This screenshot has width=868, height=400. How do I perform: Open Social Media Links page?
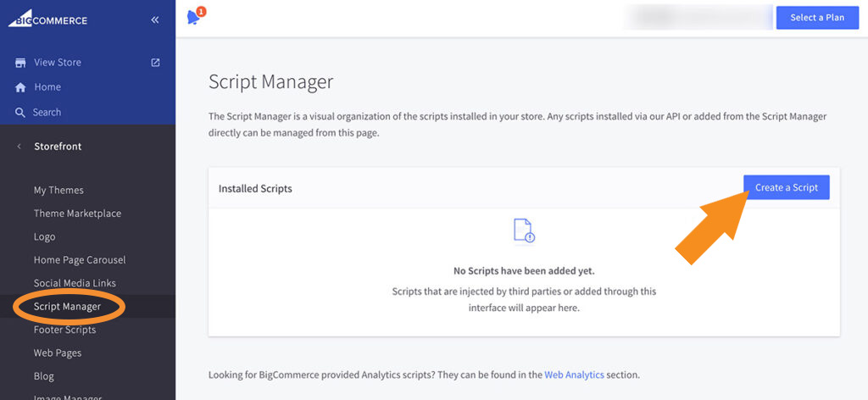[x=75, y=283]
